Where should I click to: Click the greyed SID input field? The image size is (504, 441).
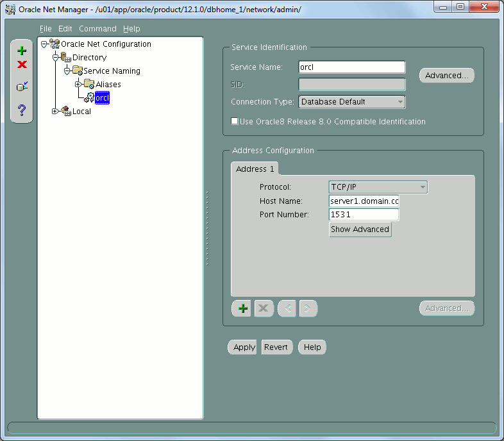click(x=352, y=85)
